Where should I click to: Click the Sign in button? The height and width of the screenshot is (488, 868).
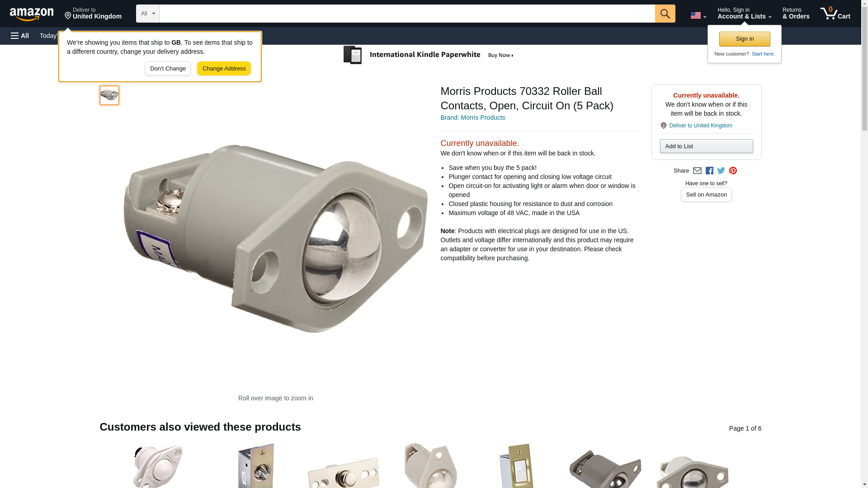745,39
